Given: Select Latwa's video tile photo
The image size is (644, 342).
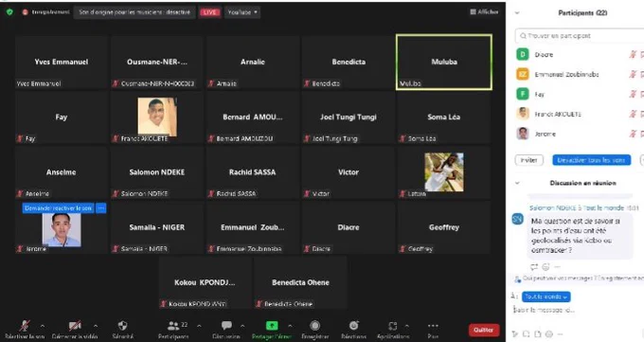Looking at the screenshot, I should (444, 171).
